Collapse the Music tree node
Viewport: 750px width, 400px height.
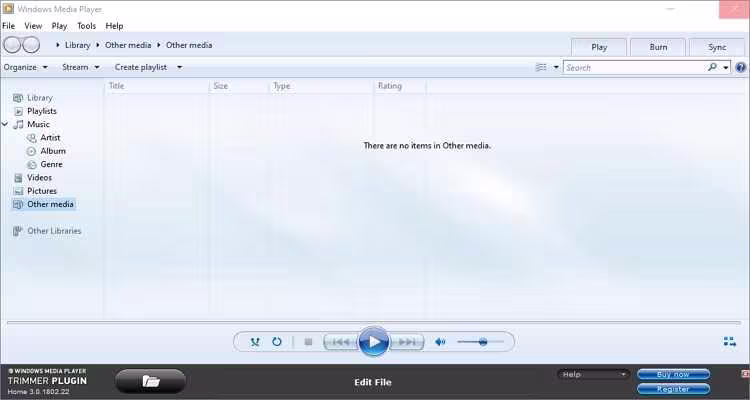pos(5,124)
